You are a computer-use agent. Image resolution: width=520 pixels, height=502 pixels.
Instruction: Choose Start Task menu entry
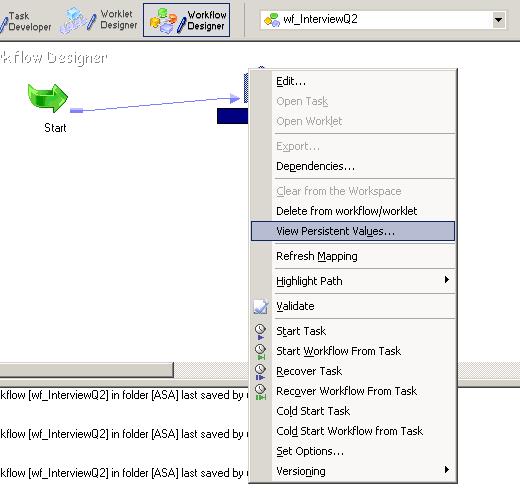click(353, 331)
